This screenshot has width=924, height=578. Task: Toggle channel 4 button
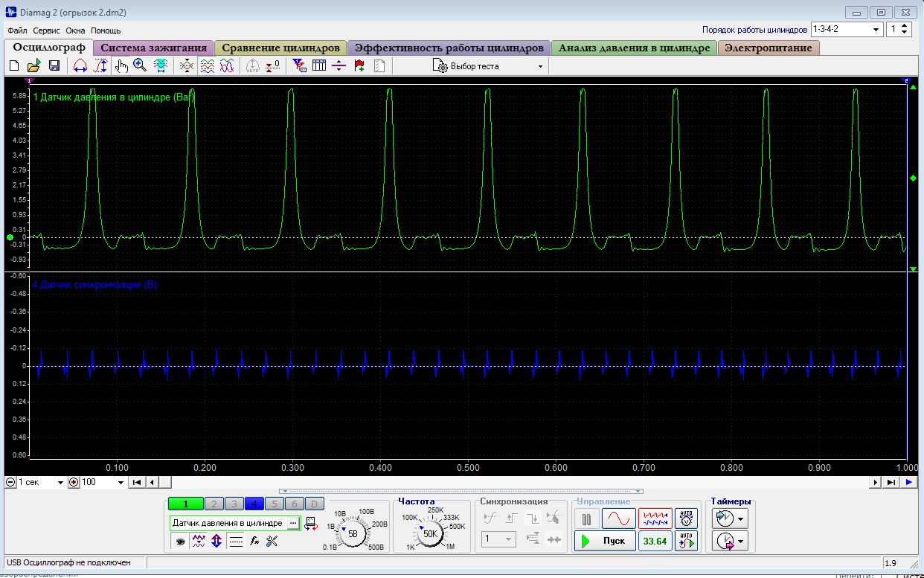[254, 504]
